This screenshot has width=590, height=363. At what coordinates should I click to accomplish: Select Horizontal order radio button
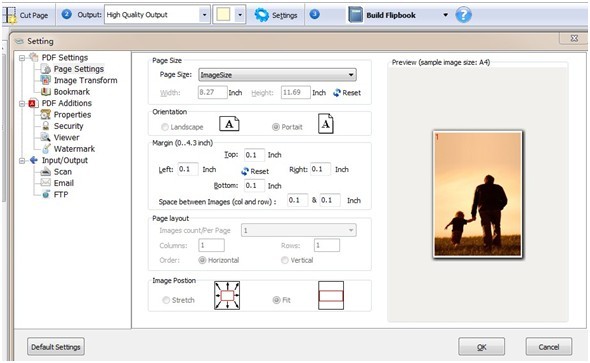coord(202,260)
